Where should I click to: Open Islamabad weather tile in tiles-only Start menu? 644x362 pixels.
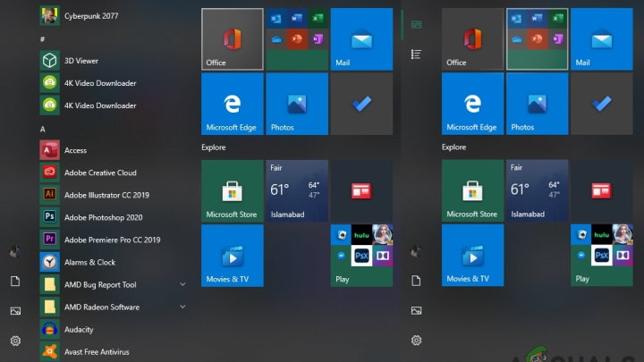(x=538, y=191)
